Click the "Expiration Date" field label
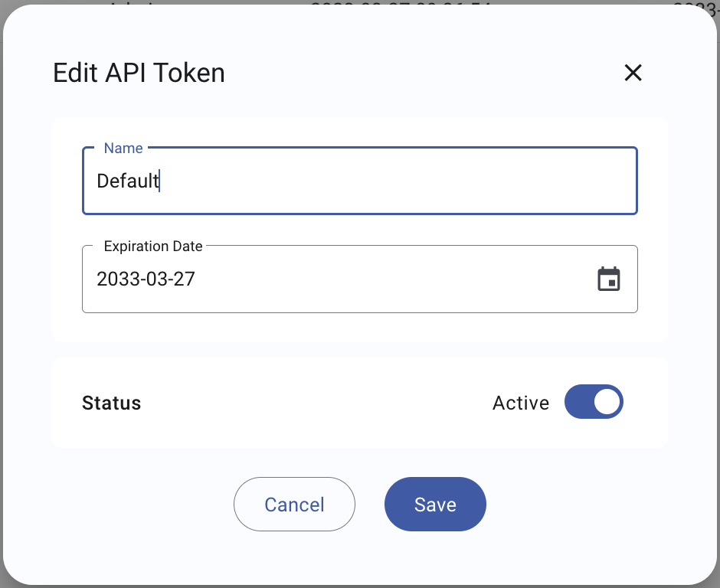This screenshot has width=720, height=588. coord(153,247)
